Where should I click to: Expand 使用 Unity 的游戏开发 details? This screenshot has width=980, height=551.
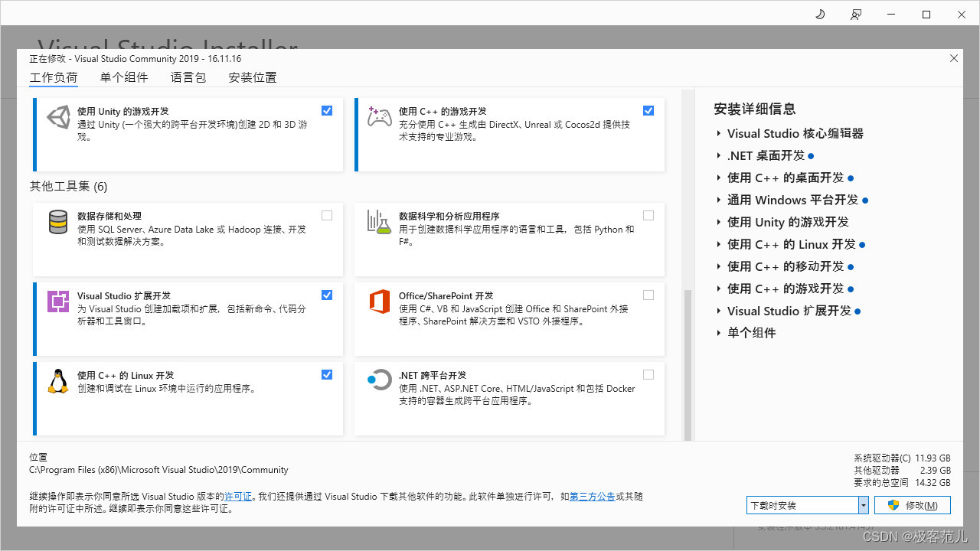point(719,223)
